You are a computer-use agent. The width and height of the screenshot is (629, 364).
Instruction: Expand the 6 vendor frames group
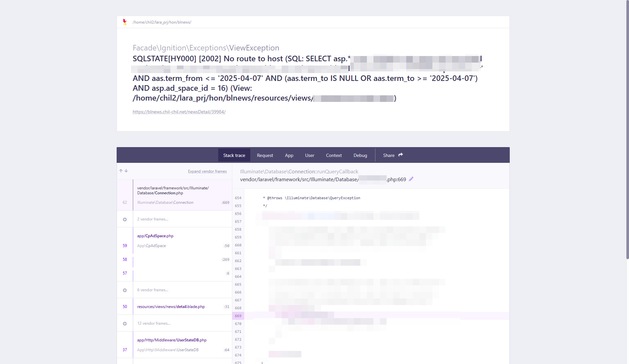(x=125, y=290)
